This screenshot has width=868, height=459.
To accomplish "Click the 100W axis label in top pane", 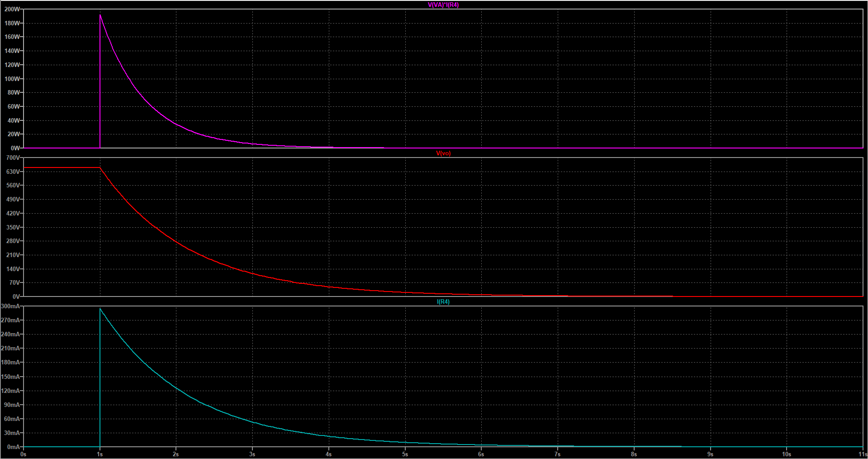I will coord(12,79).
